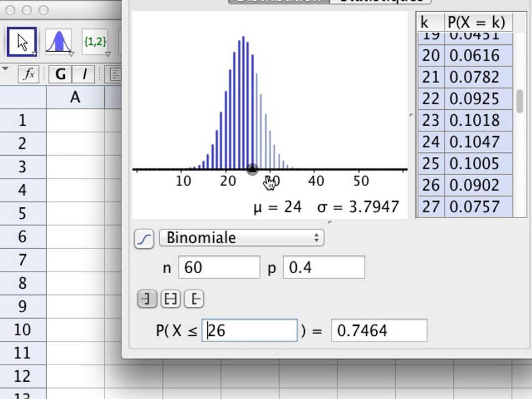Open the Binomiale distribution dropdown
Viewport: 532px width, 399px height.
(x=242, y=238)
